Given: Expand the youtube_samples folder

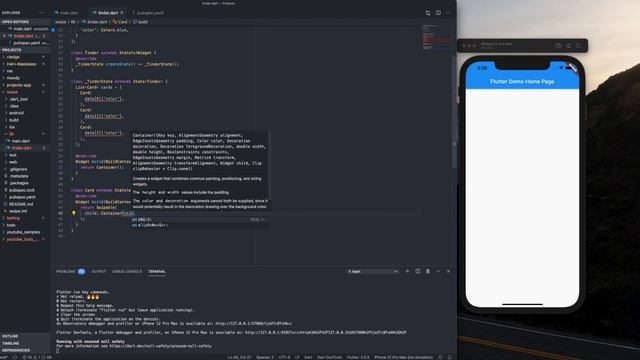Looking at the screenshot, I should coord(23,232).
